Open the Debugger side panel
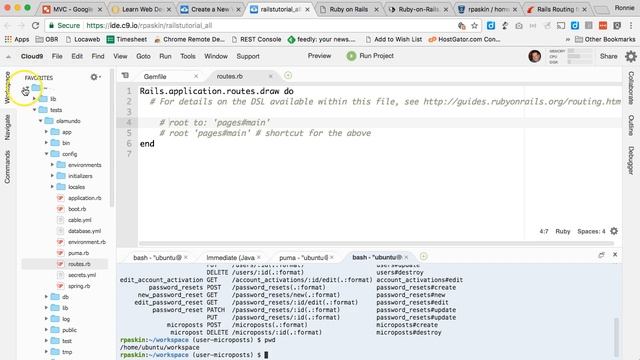640x360 pixels. pyautogui.click(x=631, y=161)
